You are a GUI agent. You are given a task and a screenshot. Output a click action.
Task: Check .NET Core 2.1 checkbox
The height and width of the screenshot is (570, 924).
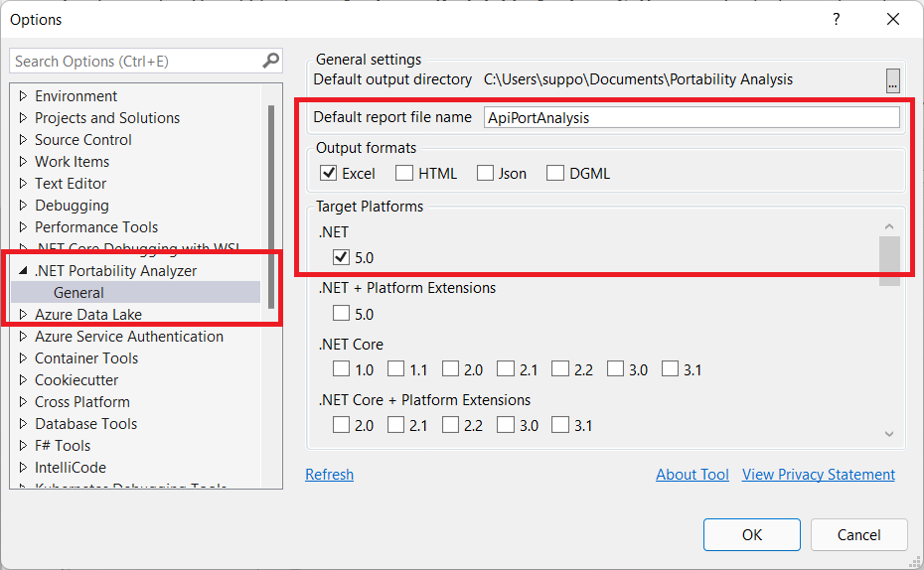(506, 369)
